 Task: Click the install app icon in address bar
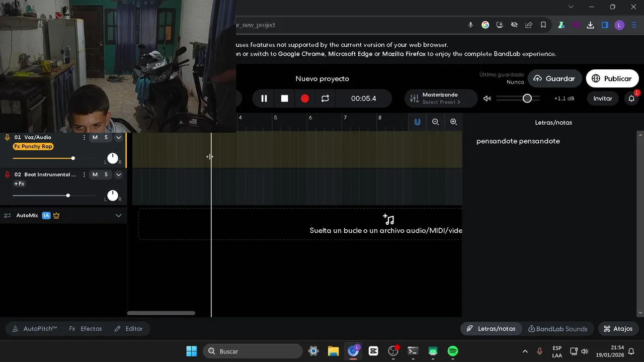(x=500, y=25)
